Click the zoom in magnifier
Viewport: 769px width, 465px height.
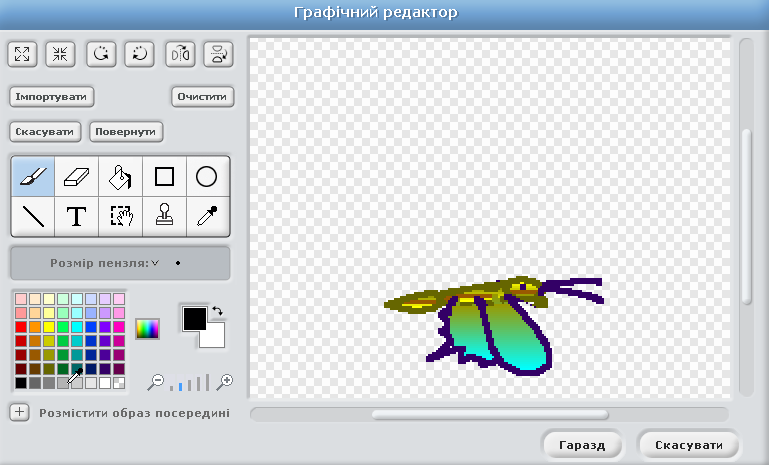click(225, 382)
